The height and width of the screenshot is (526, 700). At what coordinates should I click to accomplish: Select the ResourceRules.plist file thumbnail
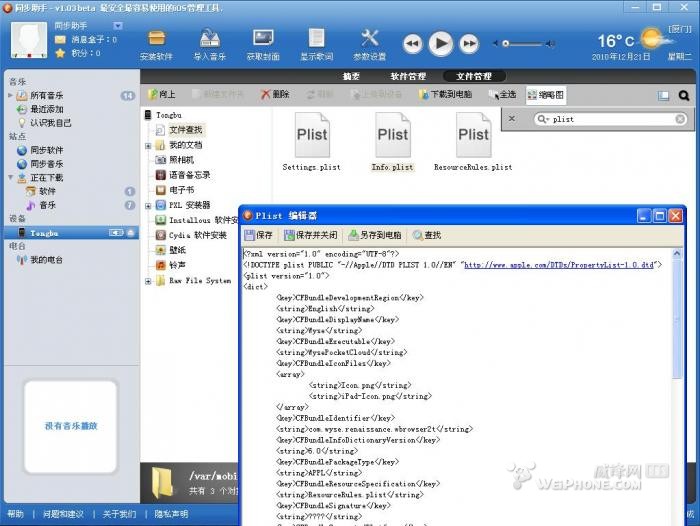[x=473, y=142]
